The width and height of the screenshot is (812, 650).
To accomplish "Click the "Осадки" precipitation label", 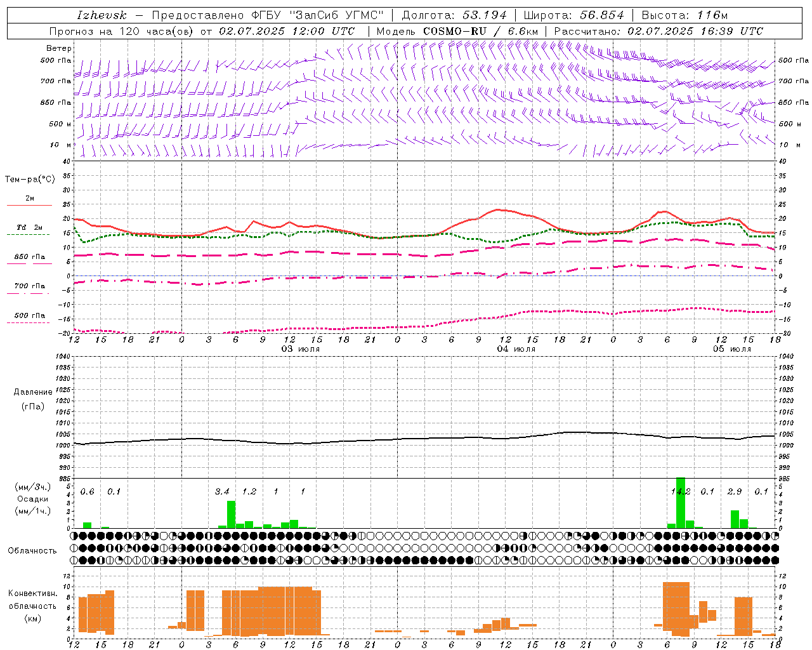I will click(x=32, y=499).
